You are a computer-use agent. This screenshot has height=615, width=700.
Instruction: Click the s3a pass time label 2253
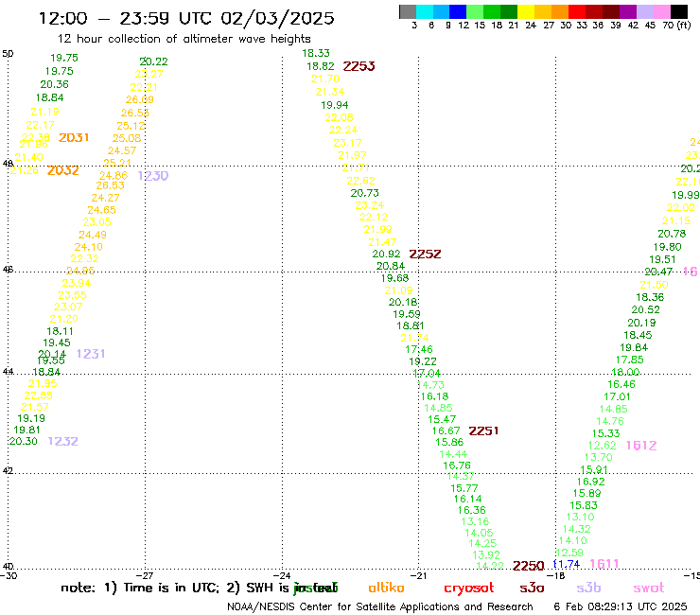[x=359, y=66]
